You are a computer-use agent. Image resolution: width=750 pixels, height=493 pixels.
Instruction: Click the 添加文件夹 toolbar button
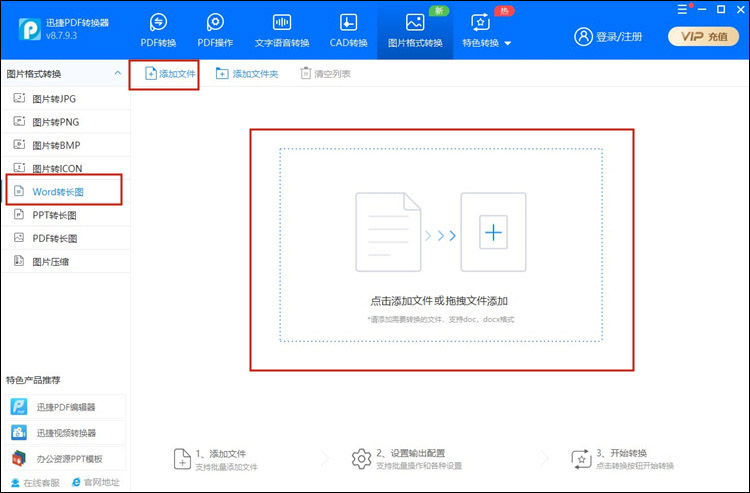[247, 74]
